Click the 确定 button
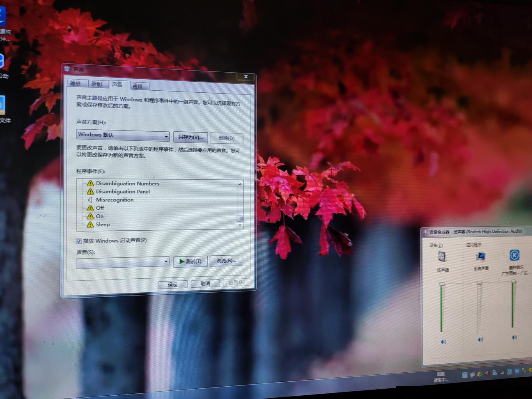Viewport: 532px width, 399px height. (x=173, y=284)
